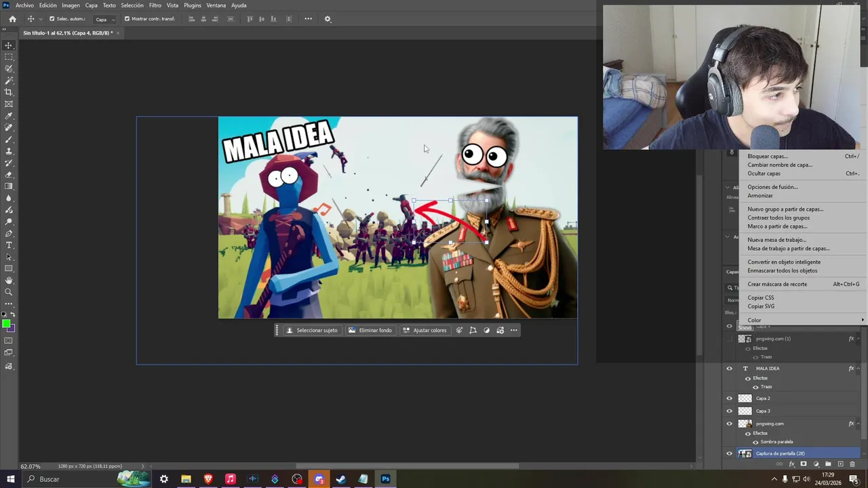Open the add layer style fx icon
Viewport: 868px width, 488px height.
(x=791, y=464)
